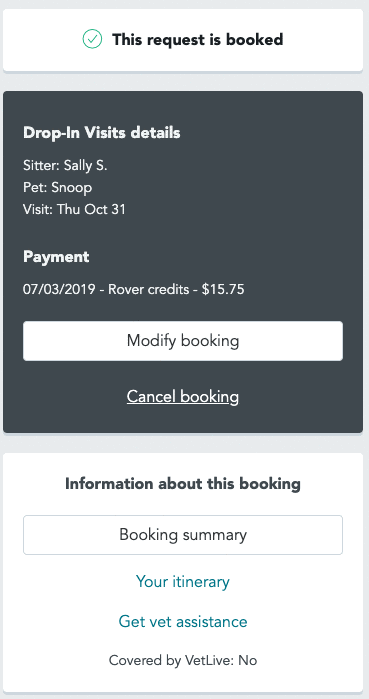Click the green booked checkmark icon
Viewport: 369px width, 699px height.
click(92, 39)
